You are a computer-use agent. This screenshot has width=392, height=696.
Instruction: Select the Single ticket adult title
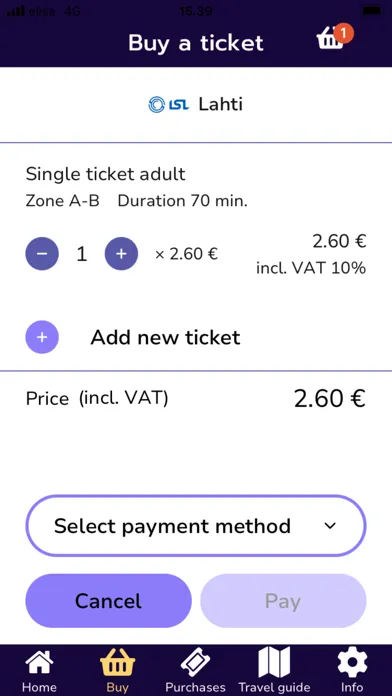tap(105, 174)
